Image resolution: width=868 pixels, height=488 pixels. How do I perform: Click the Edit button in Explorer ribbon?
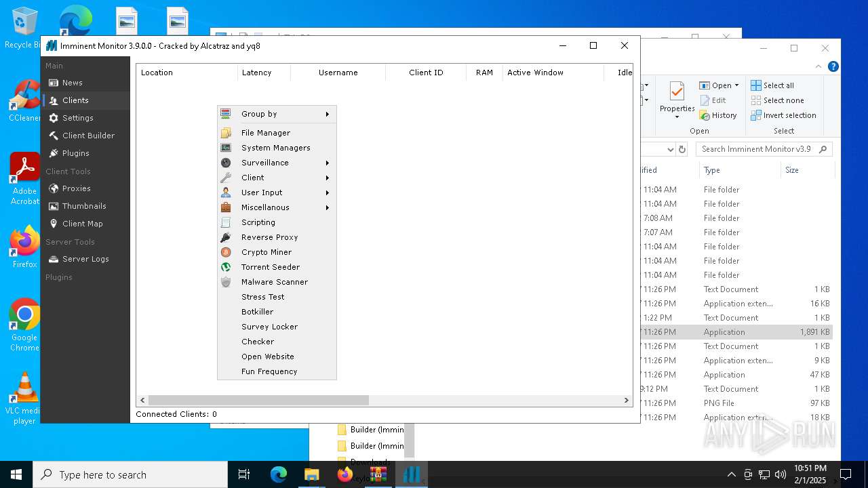[713, 100]
